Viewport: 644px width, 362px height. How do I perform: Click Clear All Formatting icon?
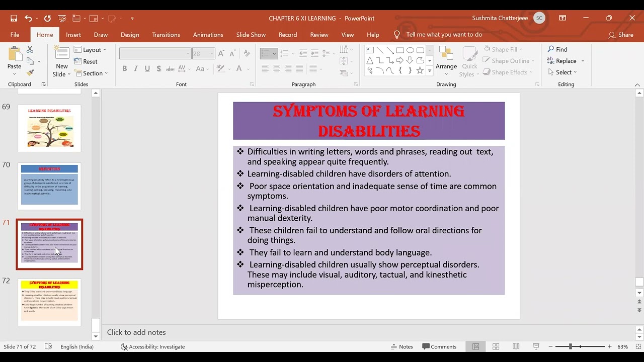247,53
